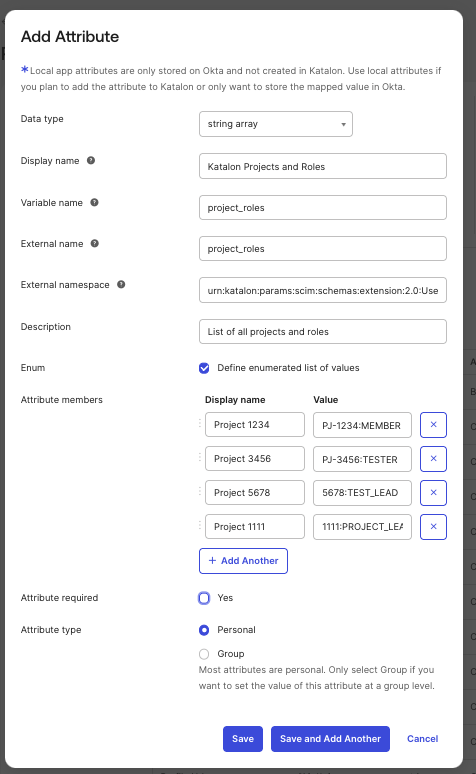Open help tooltip next to External name
This screenshot has height=774, width=476.
pyautogui.click(x=95, y=243)
